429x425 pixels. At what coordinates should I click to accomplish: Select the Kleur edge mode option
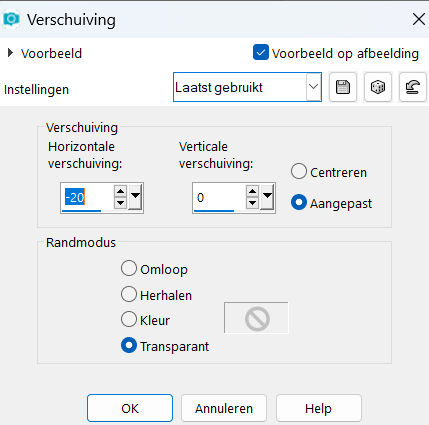[129, 319]
